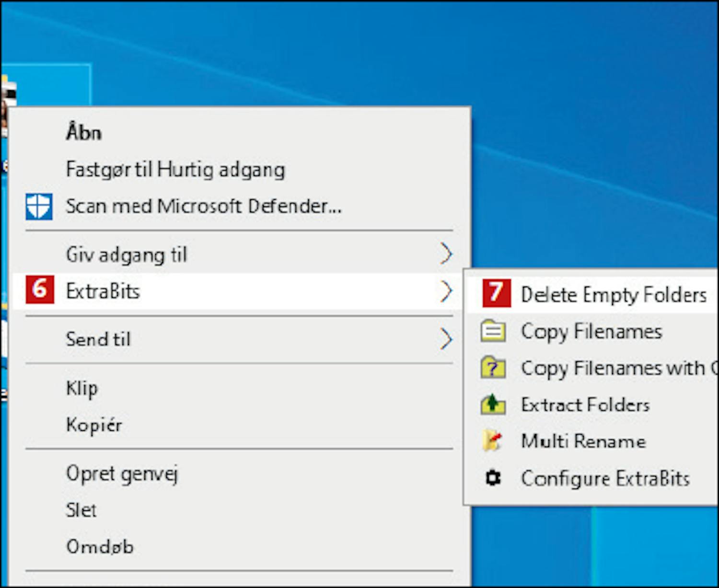The height and width of the screenshot is (588, 719).
Task: Choose Kopiér in the context menu
Action: [x=93, y=425]
